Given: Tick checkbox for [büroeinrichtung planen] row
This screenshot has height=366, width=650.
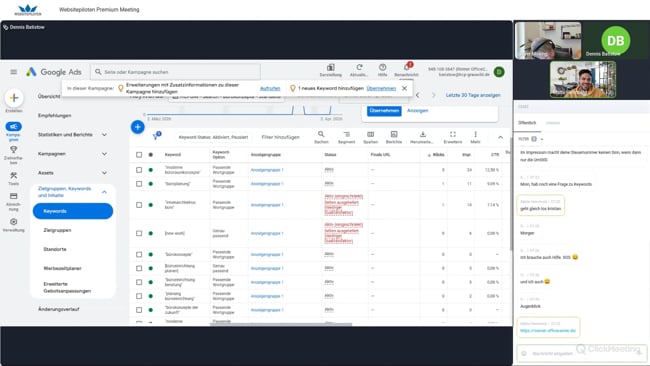Looking at the screenshot, I should click(139, 268).
